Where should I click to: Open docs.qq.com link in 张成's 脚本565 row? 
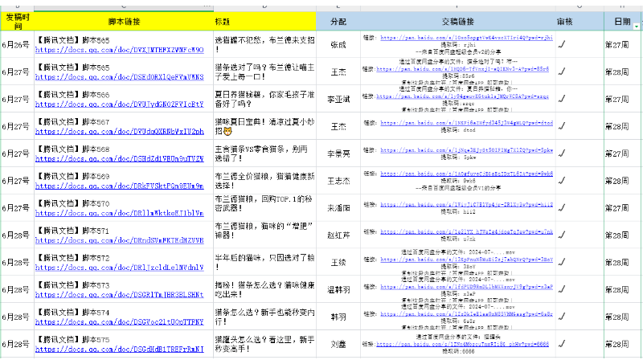pos(119,50)
